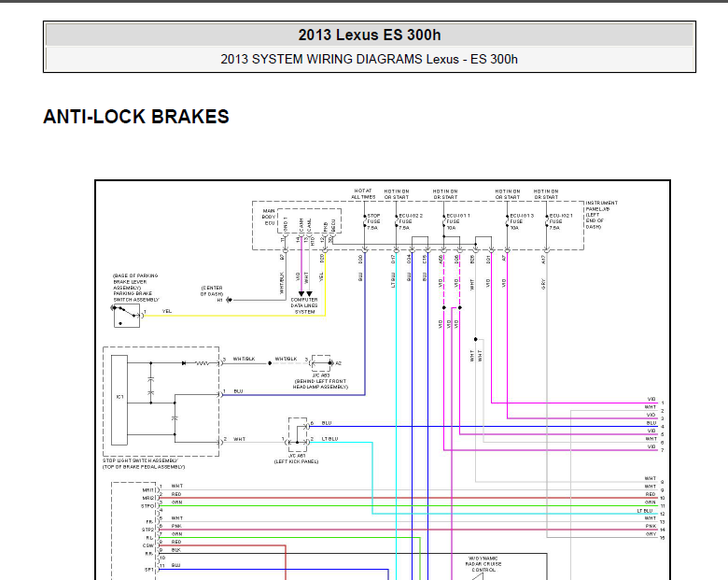The height and width of the screenshot is (580, 728).
Task: Click the "STOP FUSE 7.5A" label
Action: point(373,222)
